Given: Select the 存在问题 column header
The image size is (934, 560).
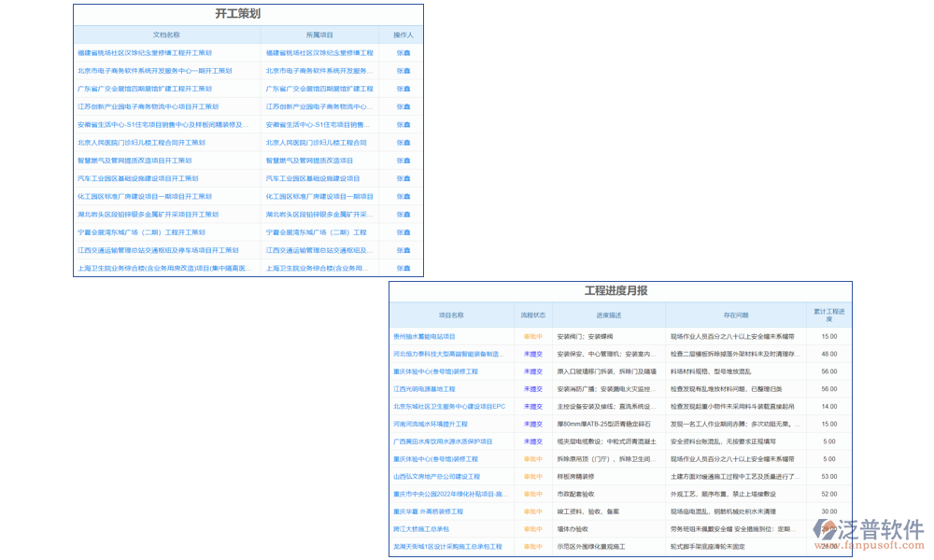Looking at the screenshot, I should click(736, 315).
